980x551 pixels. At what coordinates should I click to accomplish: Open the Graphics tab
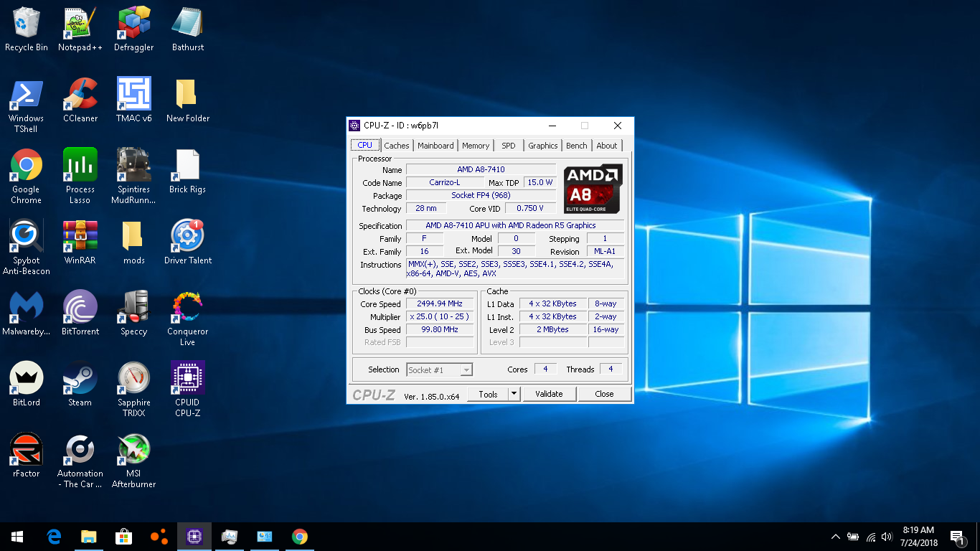[543, 146]
